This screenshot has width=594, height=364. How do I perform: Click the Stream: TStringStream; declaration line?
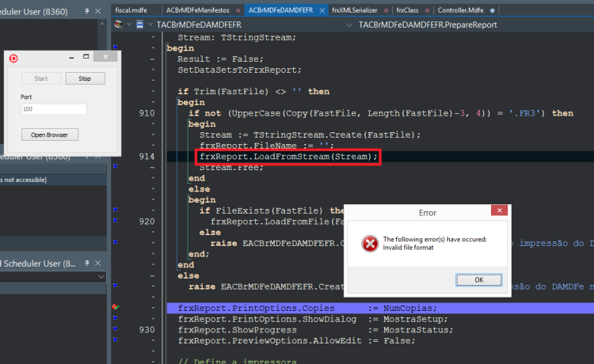click(237, 37)
